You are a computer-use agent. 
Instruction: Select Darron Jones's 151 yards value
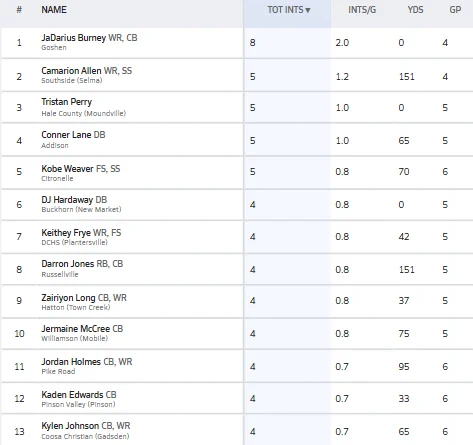click(407, 270)
